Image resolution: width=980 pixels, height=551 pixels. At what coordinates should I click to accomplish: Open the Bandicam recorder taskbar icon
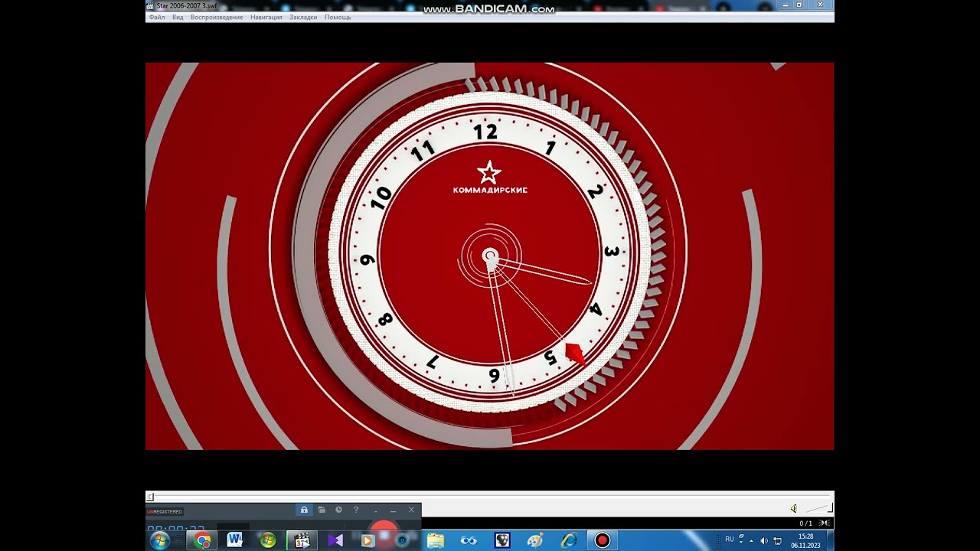pos(603,540)
